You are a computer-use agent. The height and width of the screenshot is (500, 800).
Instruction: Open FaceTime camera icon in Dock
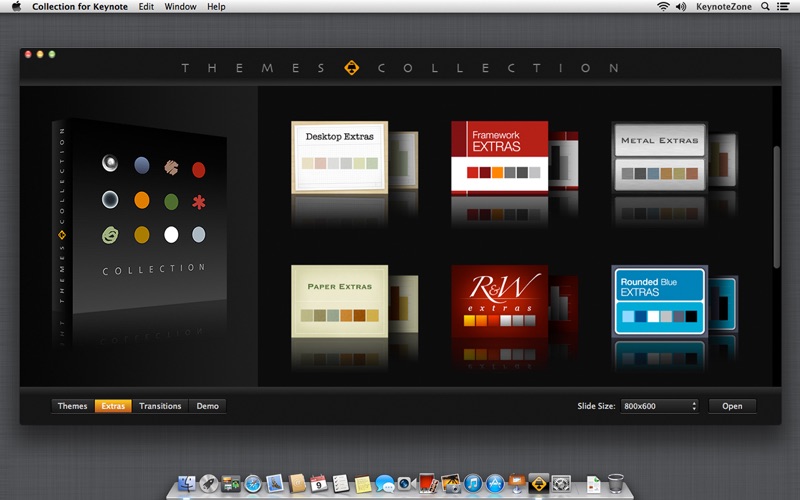click(406, 483)
